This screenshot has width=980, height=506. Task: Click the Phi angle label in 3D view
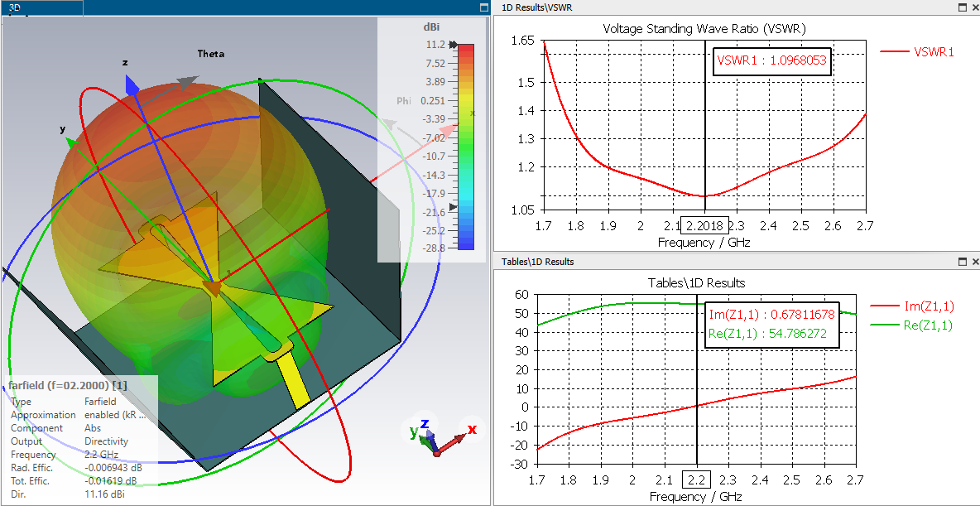[404, 101]
